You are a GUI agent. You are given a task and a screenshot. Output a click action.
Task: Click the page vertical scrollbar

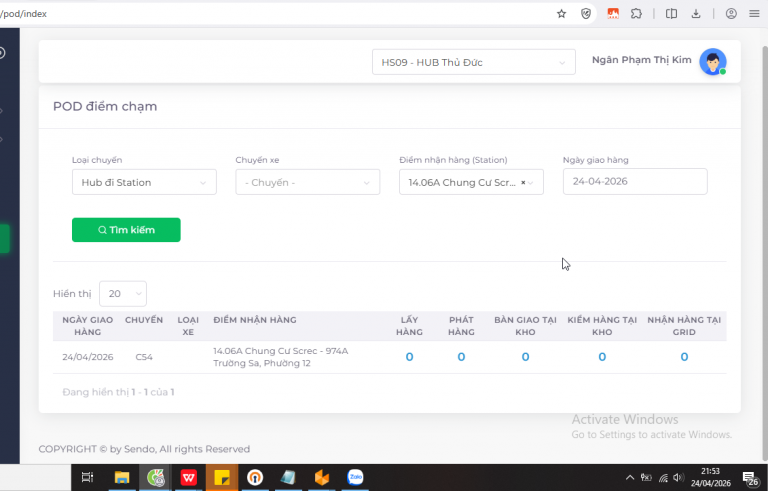pyautogui.click(x=765, y=252)
